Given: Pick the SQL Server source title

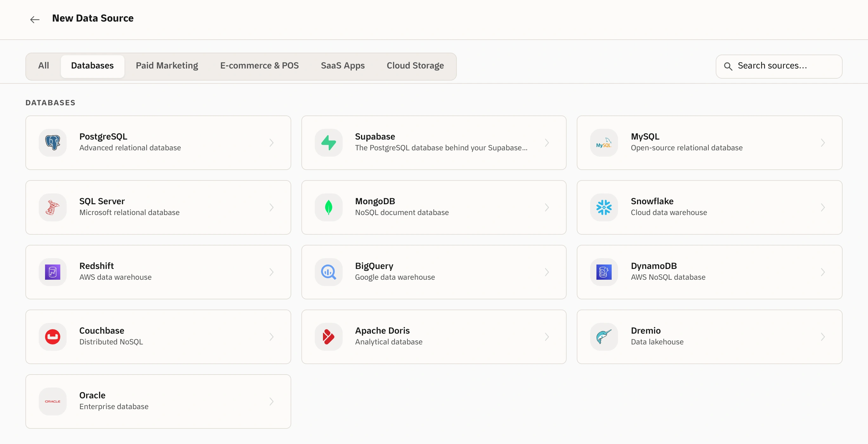Looking at the screenshot, I should click(x=102, y=201).
